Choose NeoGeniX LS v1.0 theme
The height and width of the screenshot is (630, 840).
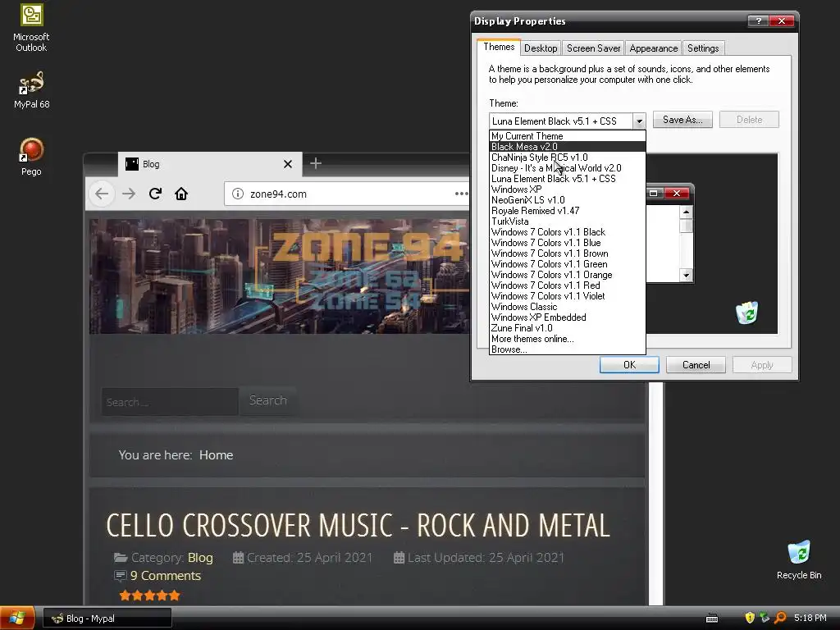pyautogui.click(x=568, y=200)
